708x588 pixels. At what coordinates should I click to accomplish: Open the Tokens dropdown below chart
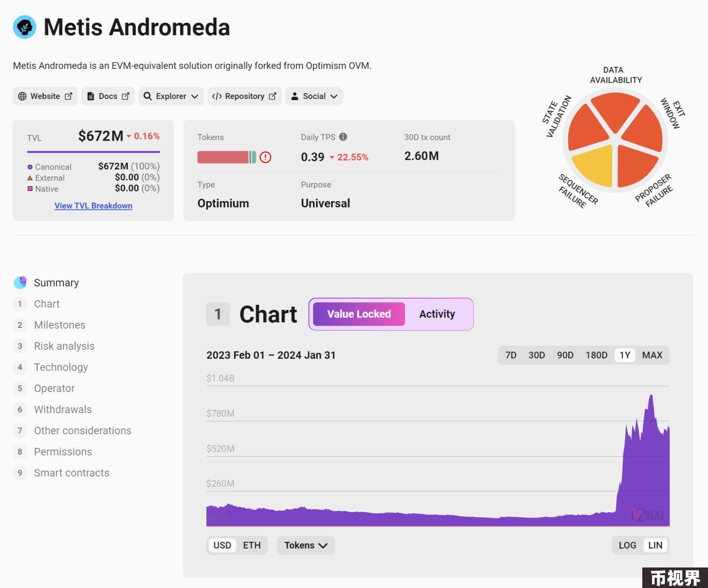(x=306, y=545)
